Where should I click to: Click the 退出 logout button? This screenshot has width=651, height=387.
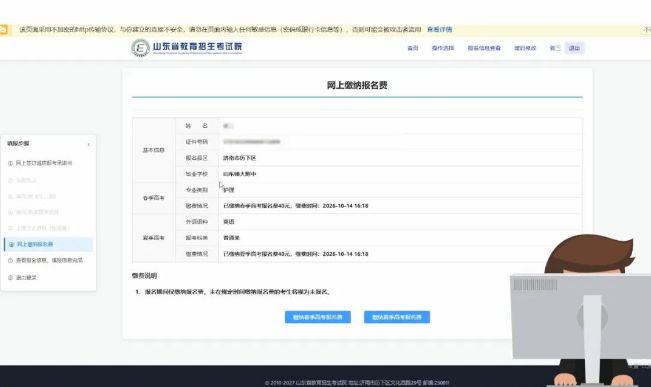coord(574,48)
